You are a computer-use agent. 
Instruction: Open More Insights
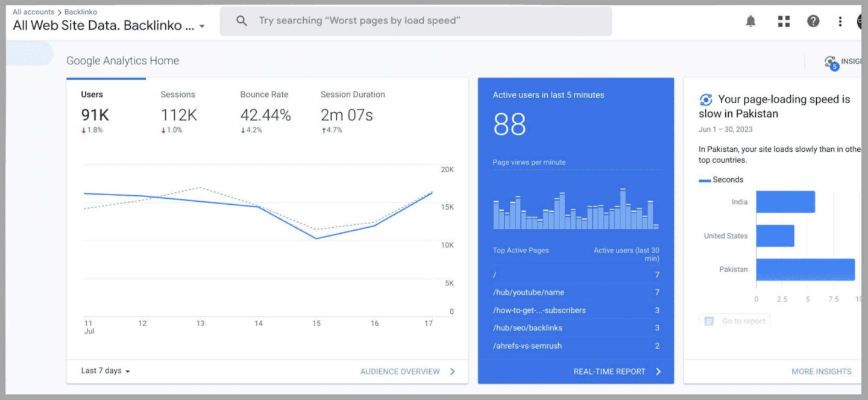(822, 371)
